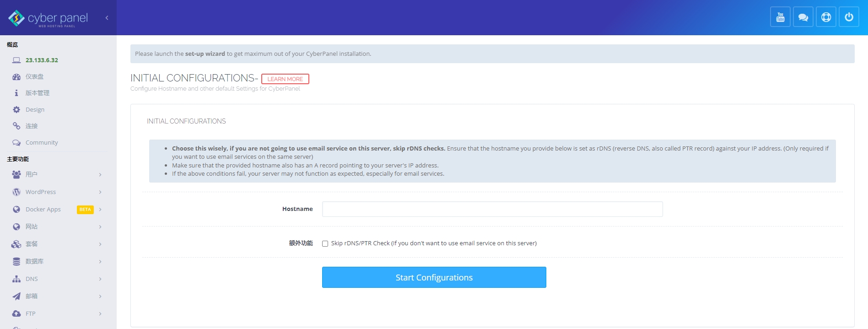Viewport: 868px width, 329px height.
Task: Open the chat bubbles icon button
Action: (x=803, y=17)
